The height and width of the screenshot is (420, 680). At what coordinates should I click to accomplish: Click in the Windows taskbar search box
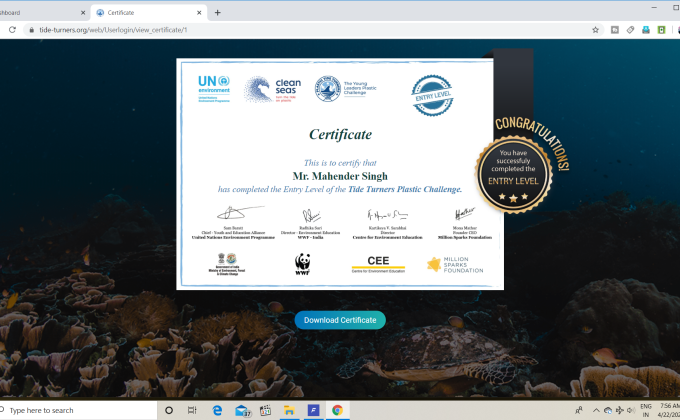pyautogui.click(x=78, y=410)
